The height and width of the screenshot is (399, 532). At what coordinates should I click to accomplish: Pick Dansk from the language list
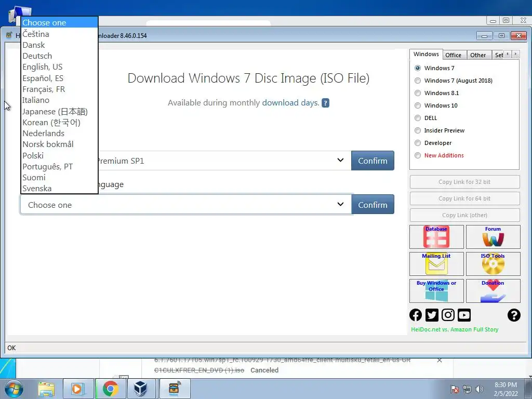tap(59, 45)
